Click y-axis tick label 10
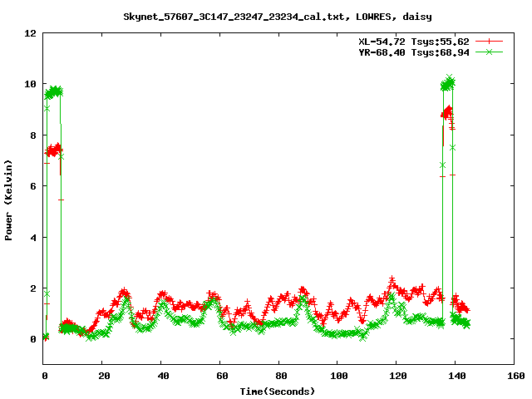Viewport: 532px width, 399px height. (30, 84)
